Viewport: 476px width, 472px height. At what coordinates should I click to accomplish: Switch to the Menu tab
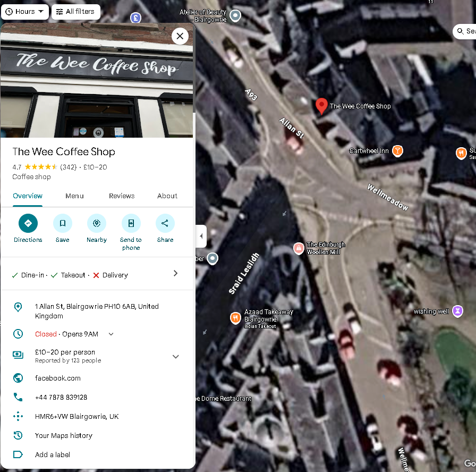[x=74, y=196]
